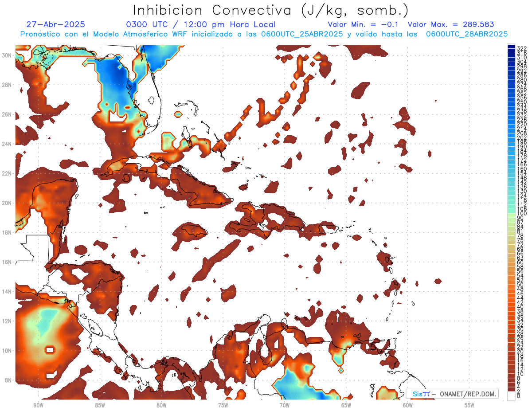Click the colorbar value label 322
The width and height of the screenshot is (532, 411).
(x=522, y=49)
